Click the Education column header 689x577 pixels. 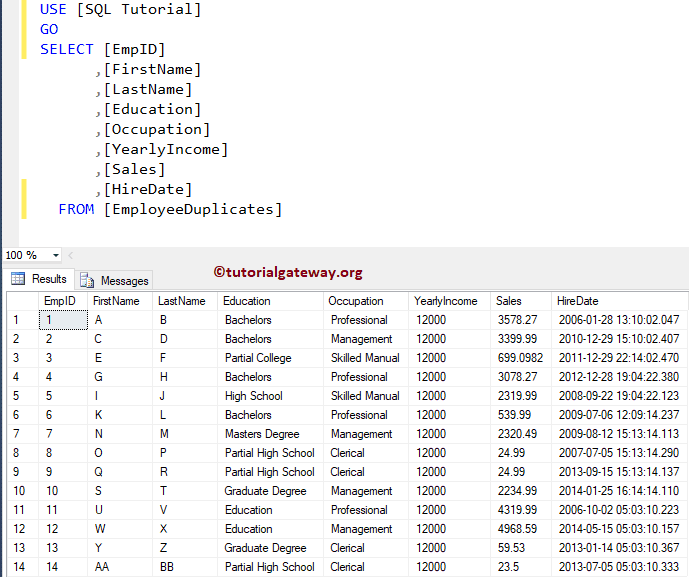click(x=247, y=301)
